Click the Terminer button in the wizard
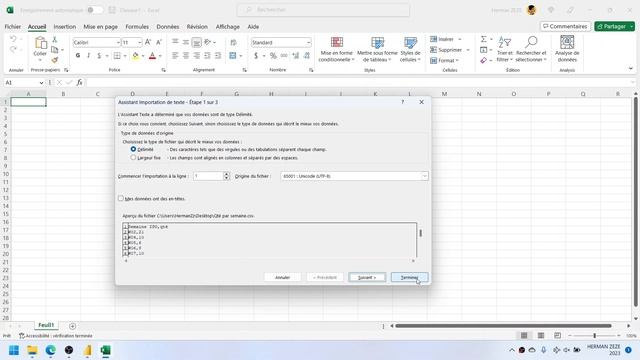The height and width of the screenshot is (360, 640). pos(409,277)
